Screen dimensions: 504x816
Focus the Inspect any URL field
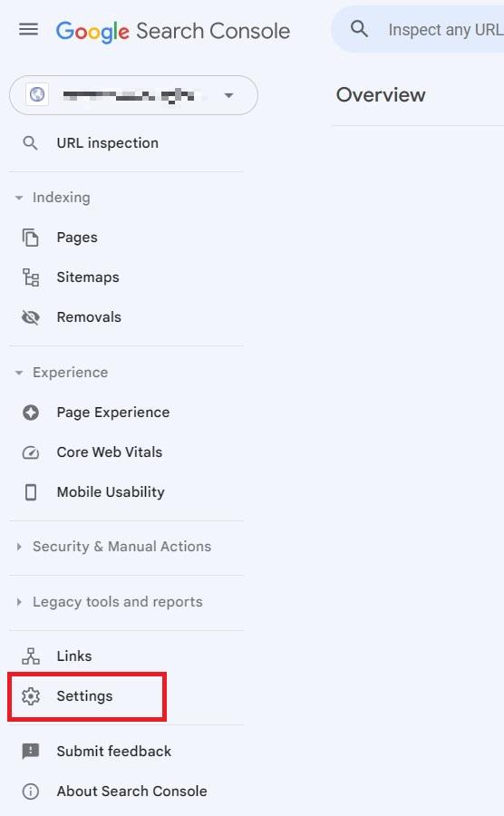coord(445,30)
